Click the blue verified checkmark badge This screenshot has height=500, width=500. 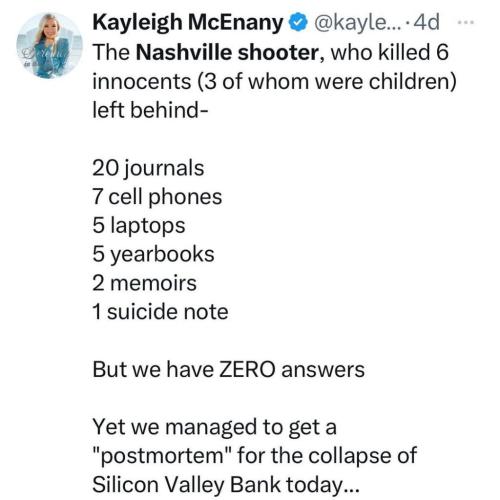tap(299, 23)
